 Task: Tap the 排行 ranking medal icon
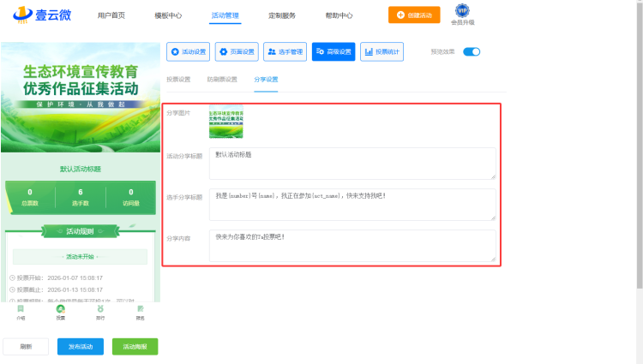click(x=100, y=312)
